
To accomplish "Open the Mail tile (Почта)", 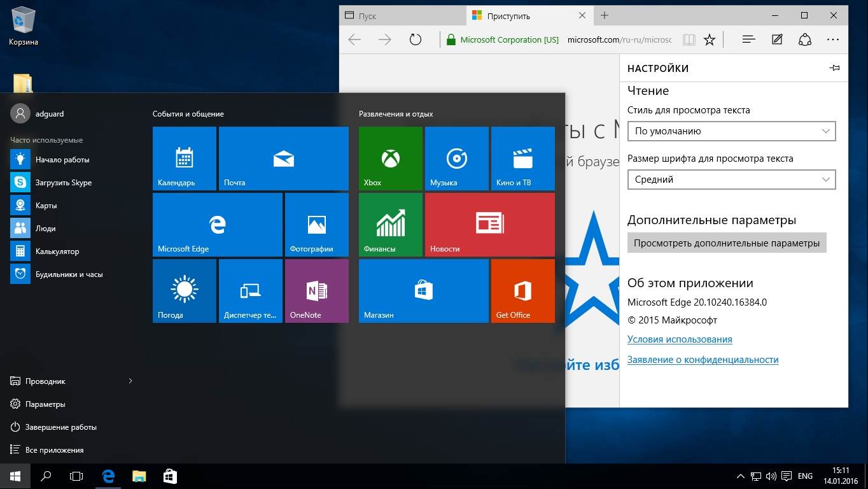I will coord(284,159).
